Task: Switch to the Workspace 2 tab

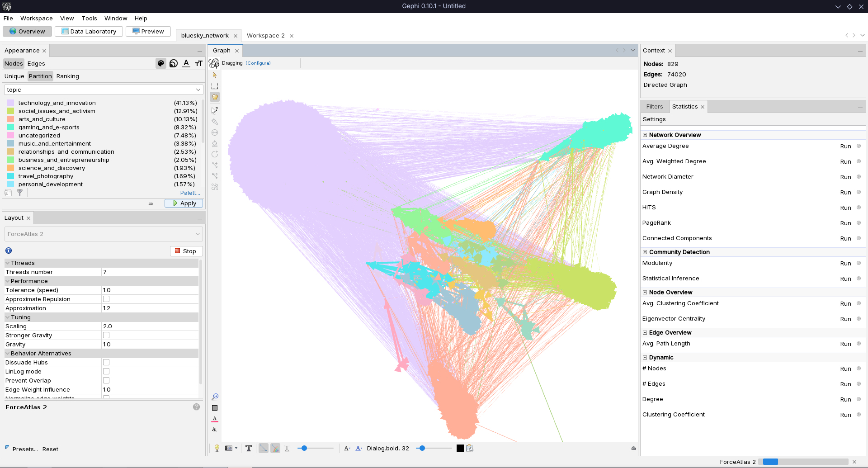Action: (x=265, y=36)
